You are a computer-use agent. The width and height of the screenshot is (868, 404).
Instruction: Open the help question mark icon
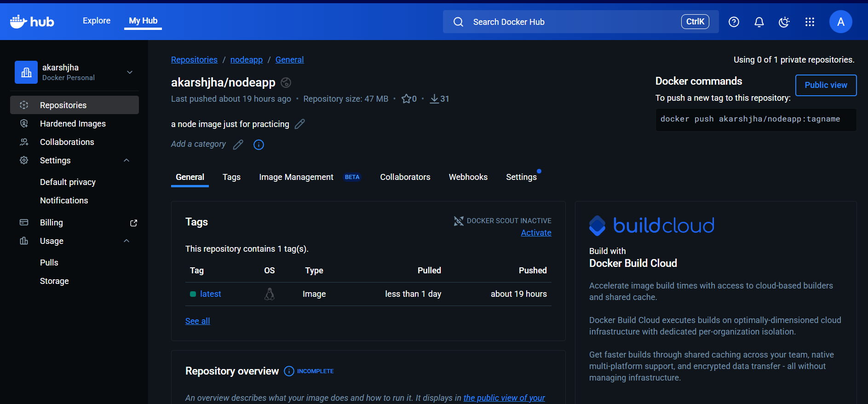pyautogui.click(x=734, y=22)
